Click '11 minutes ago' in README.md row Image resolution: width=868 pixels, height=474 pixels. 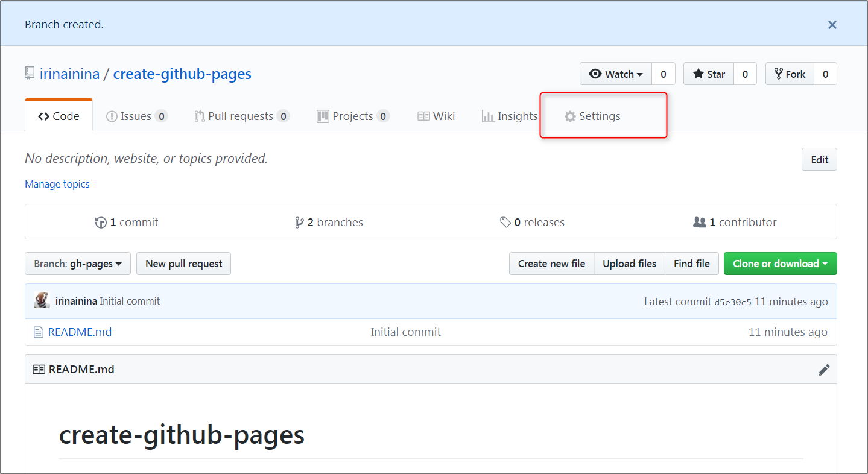click(x=788, y=332)
